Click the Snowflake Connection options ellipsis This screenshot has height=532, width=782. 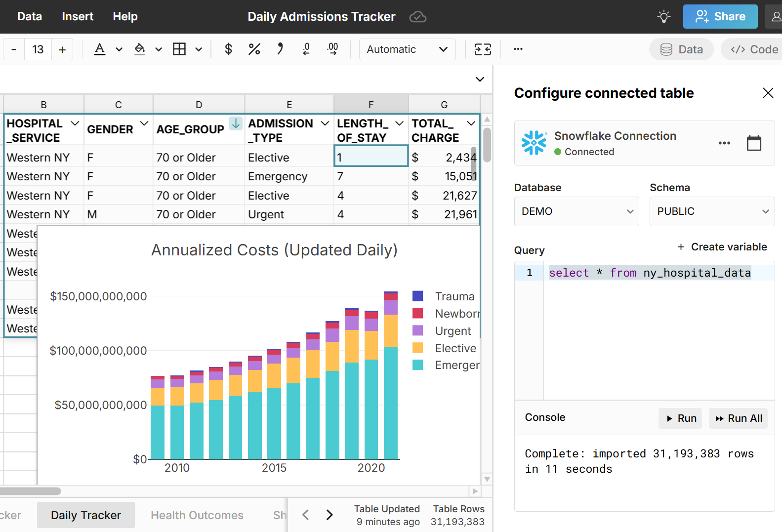coord(724,143)
